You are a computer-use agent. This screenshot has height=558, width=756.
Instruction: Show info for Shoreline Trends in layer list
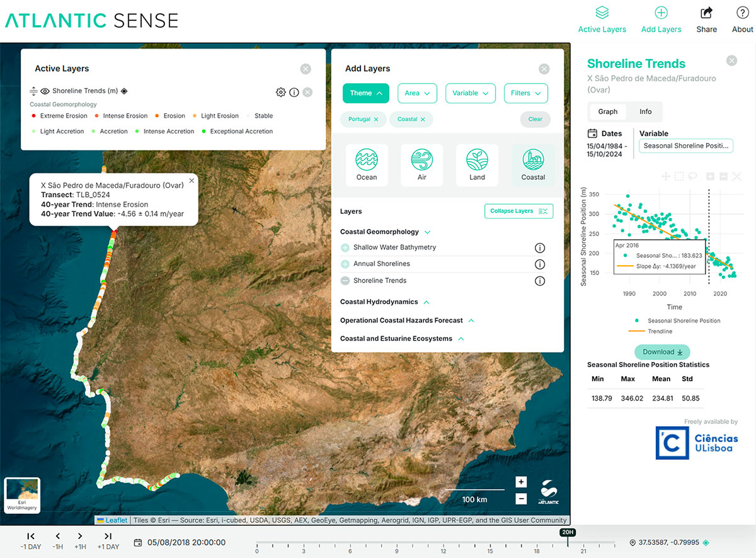click(539, 281)
